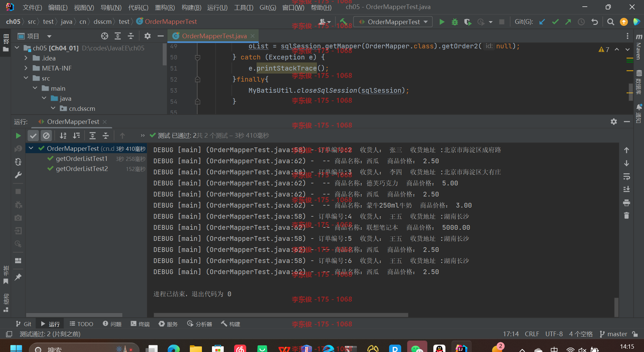This screenshot has width=644, height=352.
Task: Toggle show ignored tests button
Action: [46, 136]
